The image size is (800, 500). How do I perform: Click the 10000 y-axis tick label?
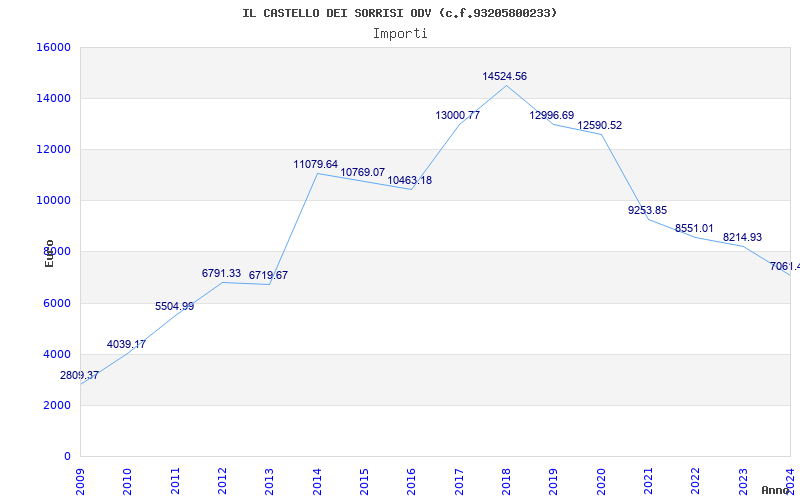pyautogui.click(x=53, y=201)
